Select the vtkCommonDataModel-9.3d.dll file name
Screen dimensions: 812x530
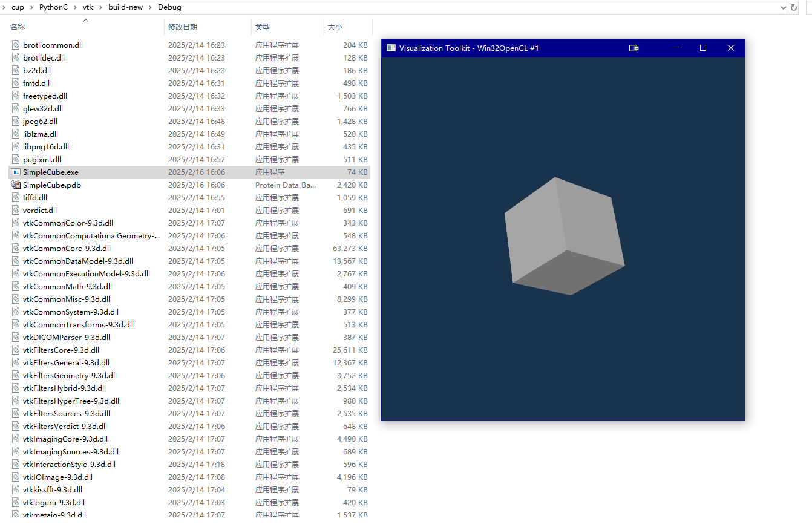[78, 261]
